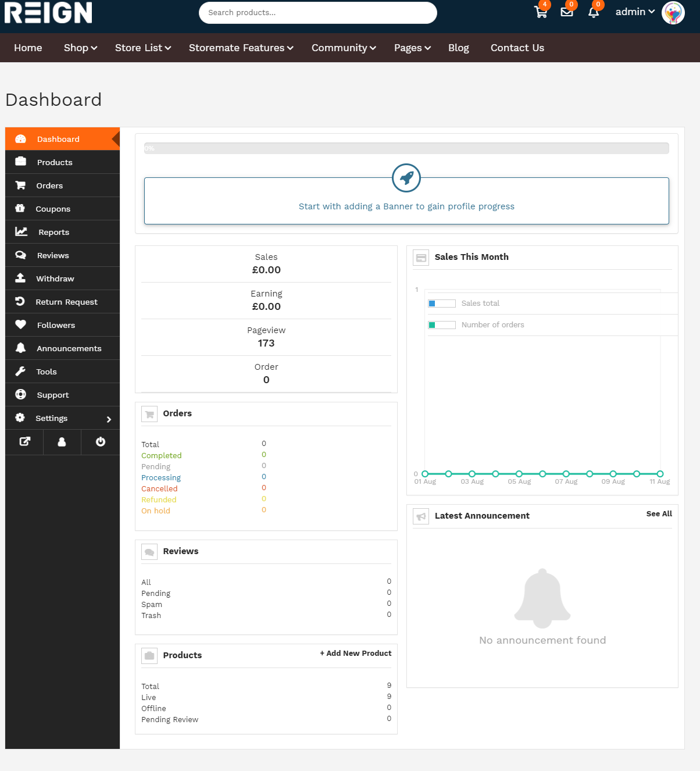Screen dimensions: 700x771
Task: Expand the Settings submenu arrow
Action: coord(109,419)
